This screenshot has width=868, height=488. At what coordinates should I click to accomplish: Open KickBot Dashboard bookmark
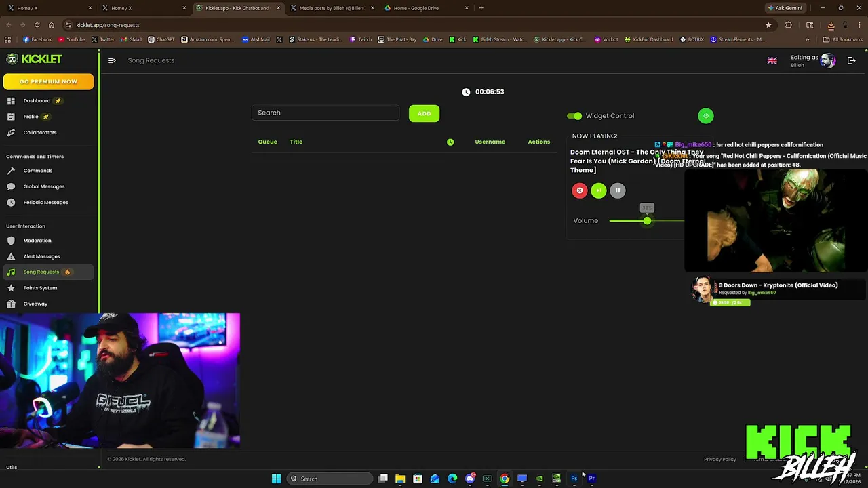[x=649, y=39]
